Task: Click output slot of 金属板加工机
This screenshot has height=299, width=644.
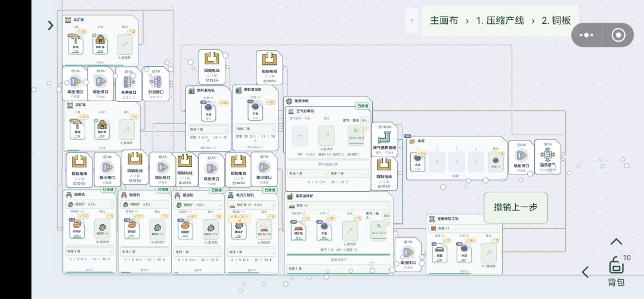Action: coord(488,254)
